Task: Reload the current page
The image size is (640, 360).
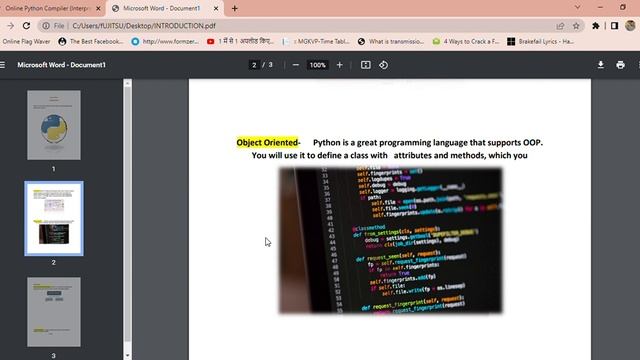Action: [27, 26]
